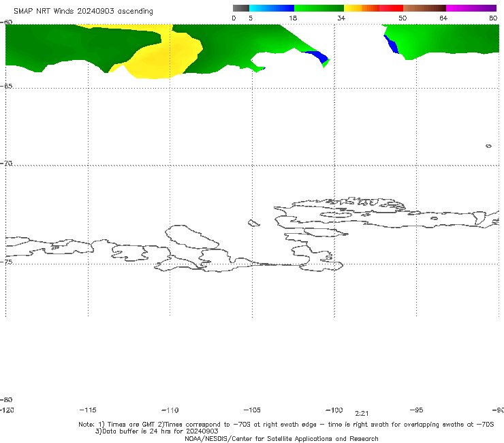Click the '-105' longitude label
The width and height of the screenshot is (504, 443).
tap(252, 410)
